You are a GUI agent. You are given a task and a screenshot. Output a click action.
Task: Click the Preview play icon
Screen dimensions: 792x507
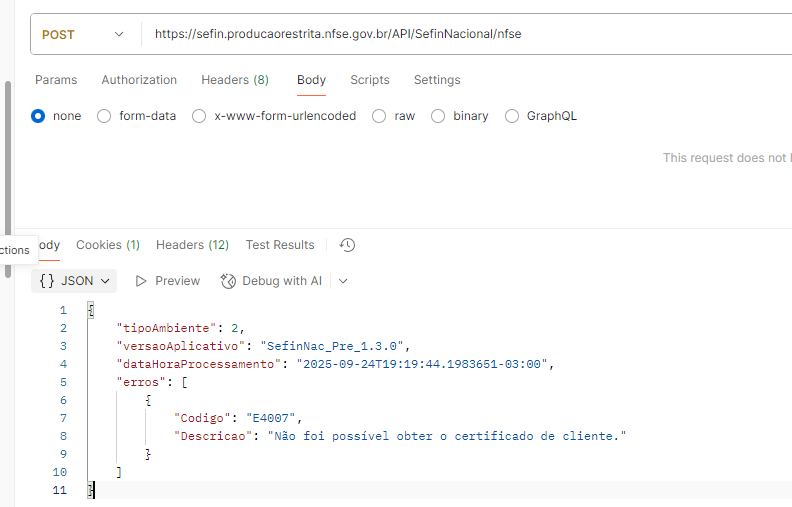[142, 281]
